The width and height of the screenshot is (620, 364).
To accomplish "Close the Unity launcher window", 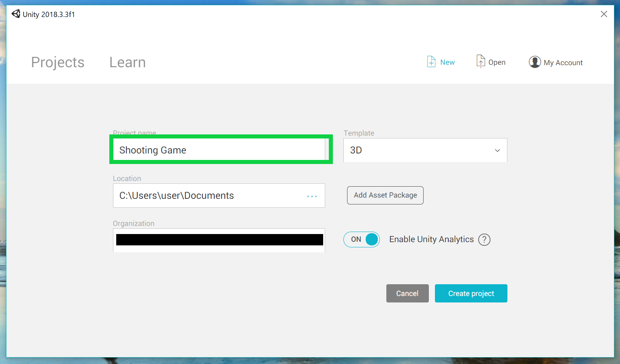I will click(603, 14).
